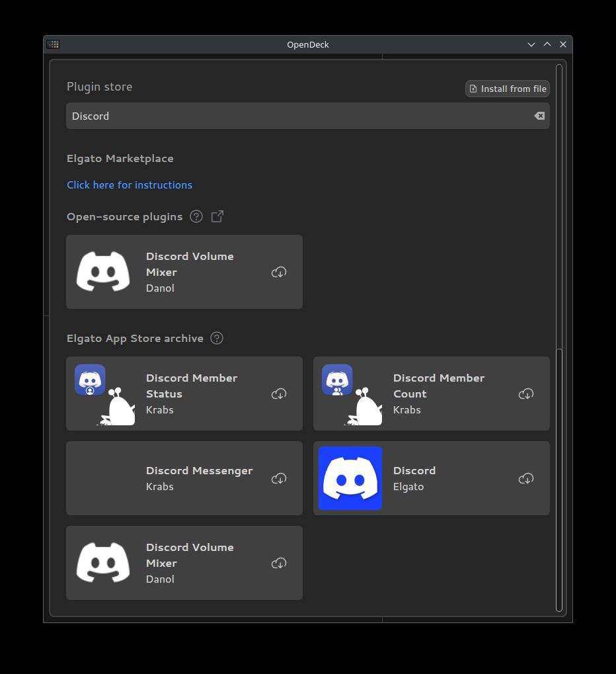
Task: Download the Elgato Discord plugin
Action: pyautogui.click(x=526, y=478)
